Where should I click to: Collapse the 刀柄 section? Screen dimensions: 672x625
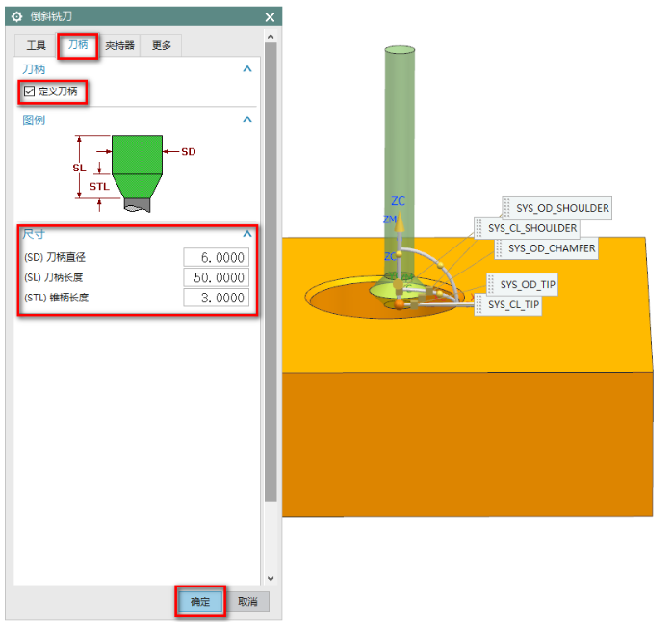[x=247, y=69]
